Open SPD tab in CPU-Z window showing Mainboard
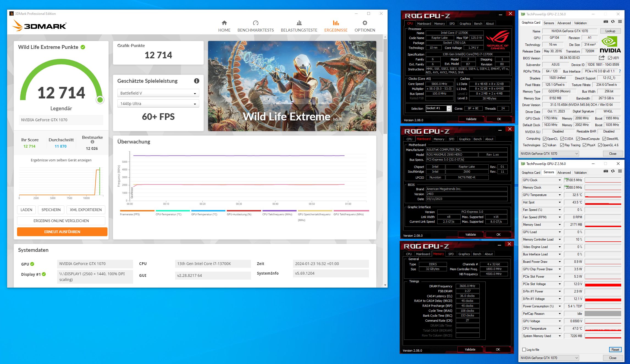Screen dimensions: 630x364 coord(451,139)
